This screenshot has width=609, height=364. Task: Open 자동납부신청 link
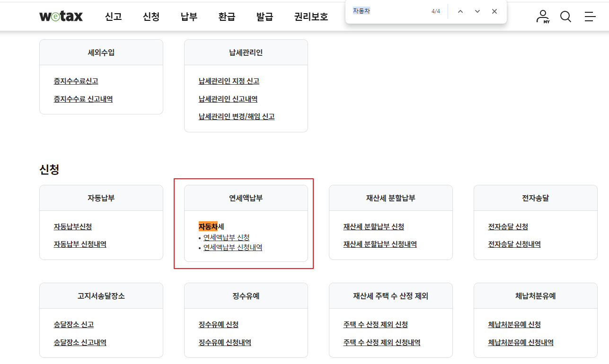[x=73, y=227]
